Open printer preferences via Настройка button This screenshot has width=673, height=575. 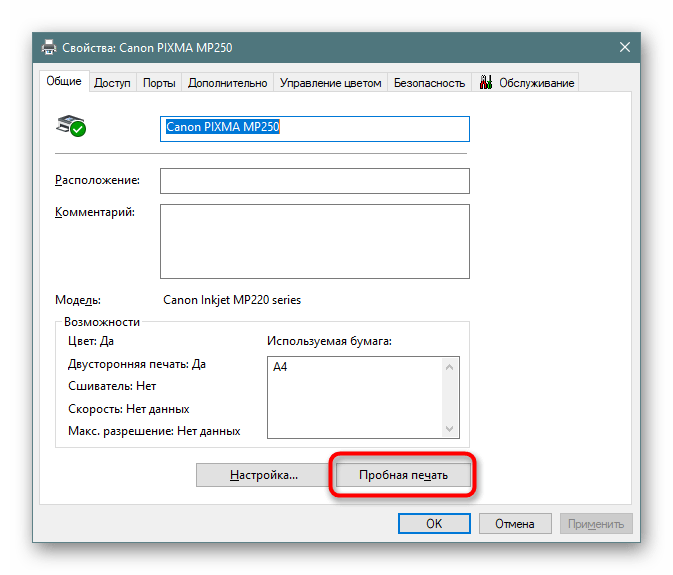pos(263,475)
